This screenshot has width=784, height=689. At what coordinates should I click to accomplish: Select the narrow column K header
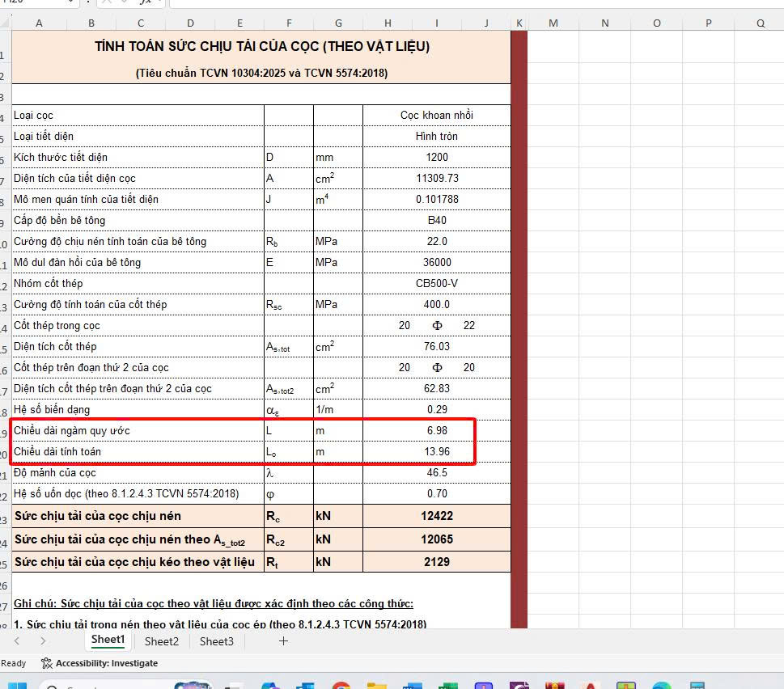[x=519, y=23]
